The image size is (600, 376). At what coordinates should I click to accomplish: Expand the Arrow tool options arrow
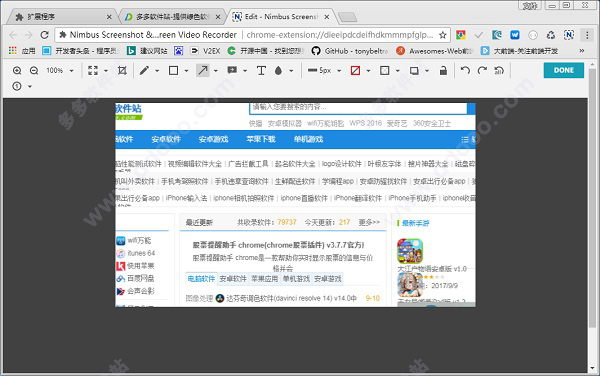215,71
